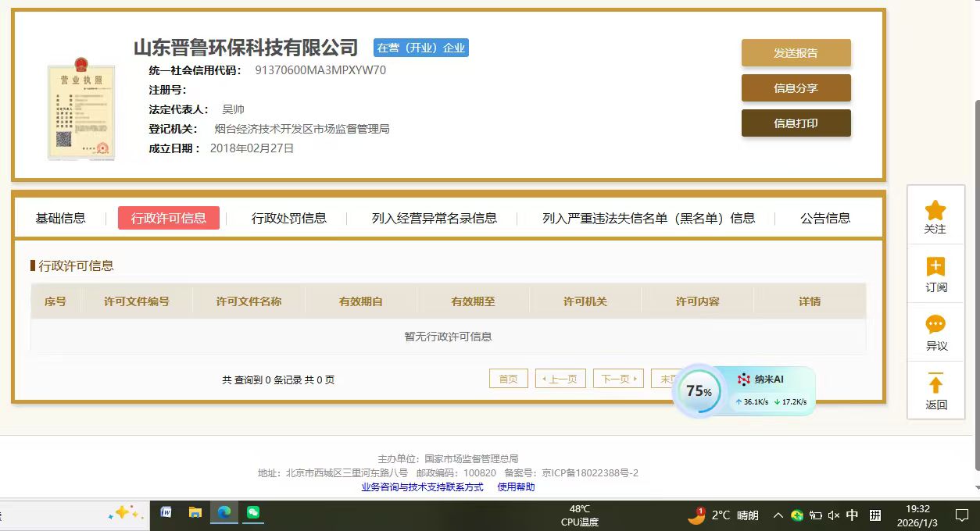Open the weather widget showing 2°C 晴朗
The image size is (980, 531).
[x=723, y=515]
